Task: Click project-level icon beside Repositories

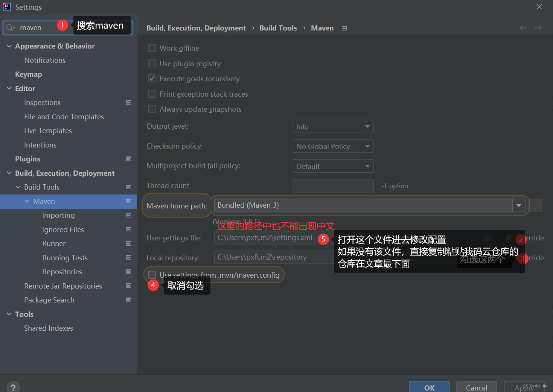Action: [128, 272]
